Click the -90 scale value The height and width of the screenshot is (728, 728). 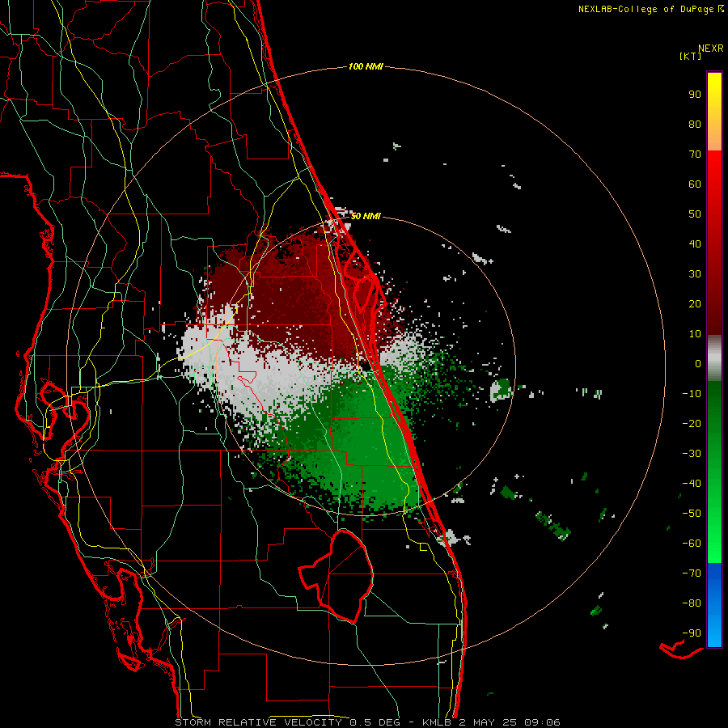(x=692, y=633)
